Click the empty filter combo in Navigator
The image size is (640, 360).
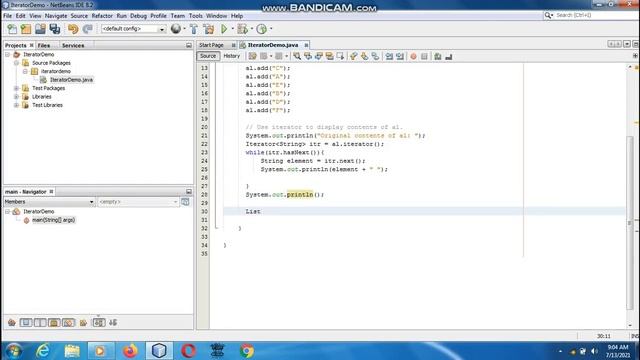click(138, 202)
